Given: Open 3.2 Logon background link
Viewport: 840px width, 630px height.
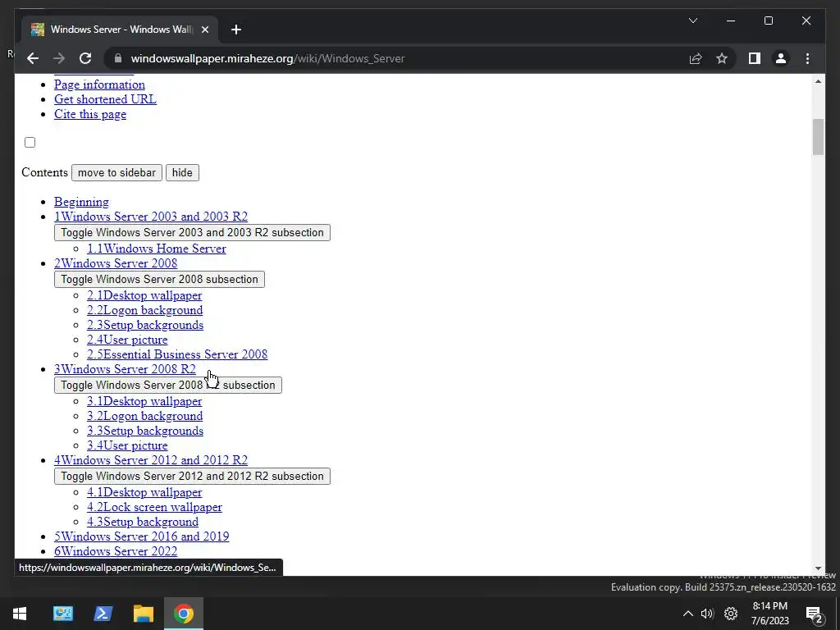Looking at the screenshot, I should point(145,416).
